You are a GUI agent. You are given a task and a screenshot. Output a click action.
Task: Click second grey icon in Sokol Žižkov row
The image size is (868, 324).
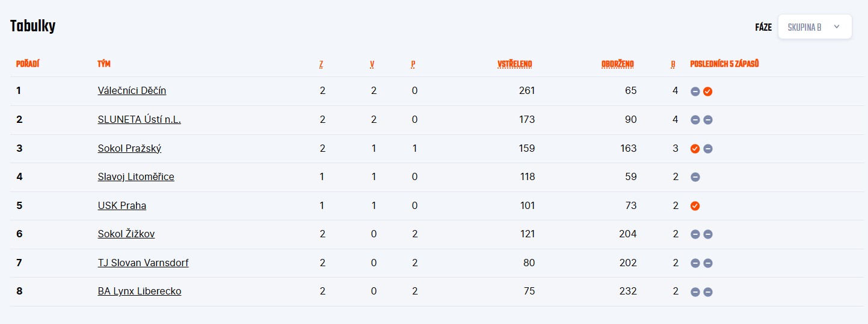tap(708, 234)
